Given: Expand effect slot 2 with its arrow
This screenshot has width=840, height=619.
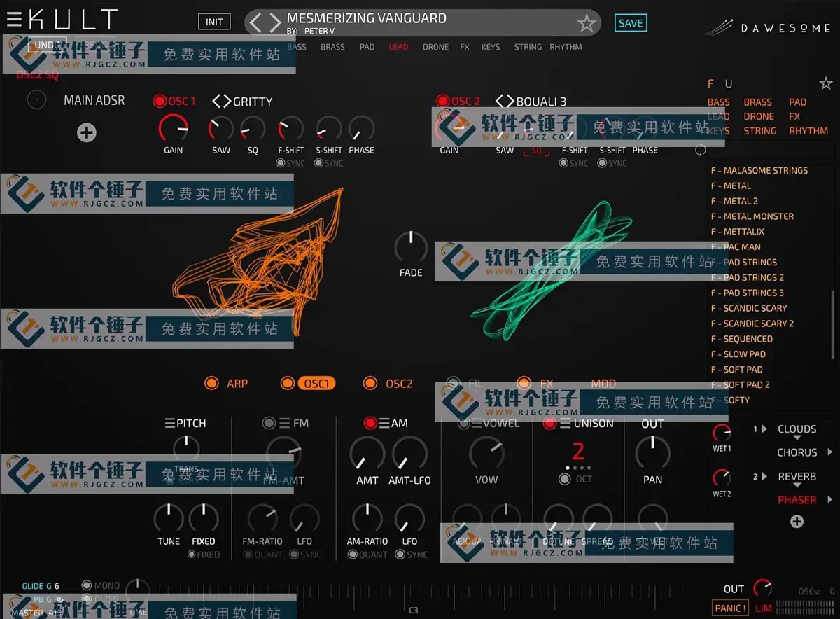Looking at the screenshot, I should coord(764,477).
